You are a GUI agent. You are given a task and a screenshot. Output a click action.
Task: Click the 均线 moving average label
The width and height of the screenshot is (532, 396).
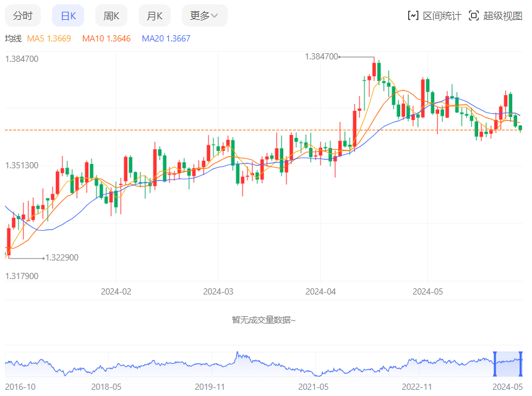pos(13,38)
